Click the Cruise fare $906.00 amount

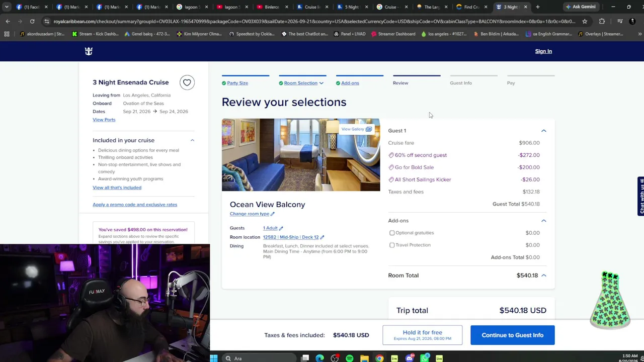tap(529, 143)
